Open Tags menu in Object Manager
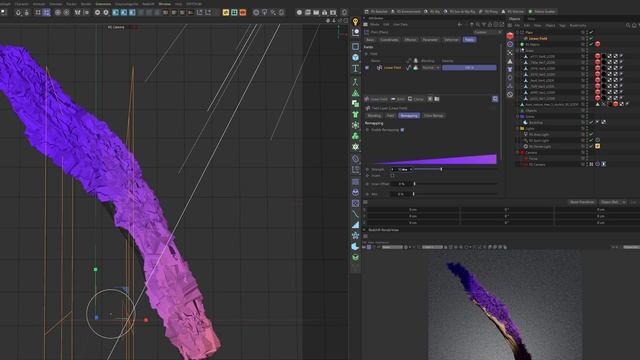 pos(562,25)
